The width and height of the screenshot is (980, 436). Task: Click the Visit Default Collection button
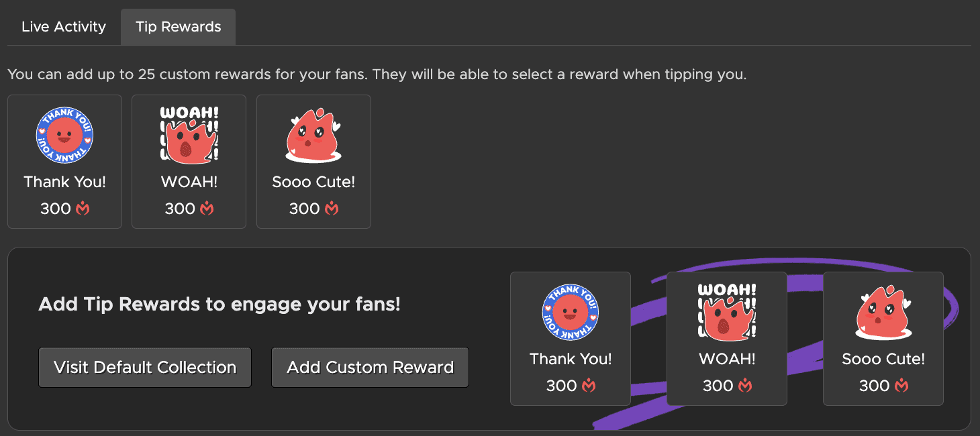tap(145, 368)
